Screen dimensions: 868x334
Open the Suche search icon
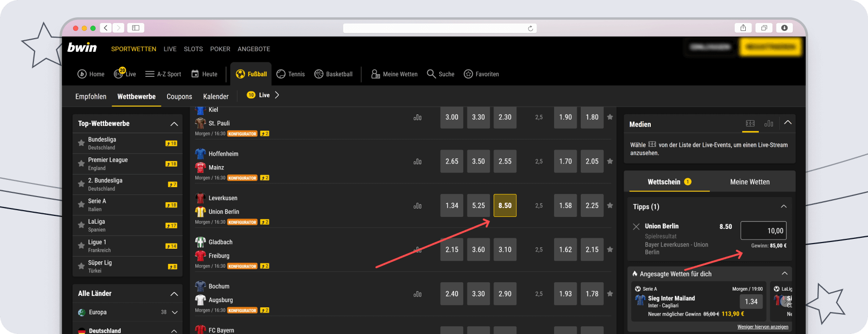pyautogui.click(x=431, y=74)
